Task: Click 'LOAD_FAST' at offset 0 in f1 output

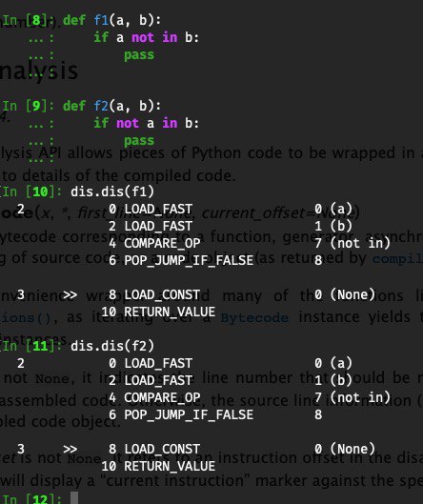Action: pyautogui.click(x=158, y=210)
